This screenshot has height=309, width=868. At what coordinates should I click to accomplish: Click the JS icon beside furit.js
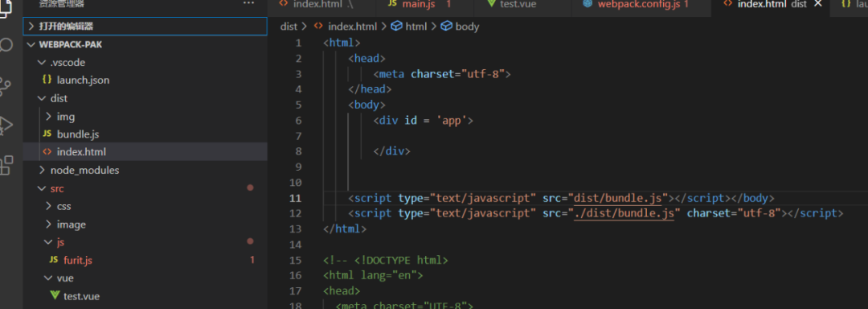[54, 260]
